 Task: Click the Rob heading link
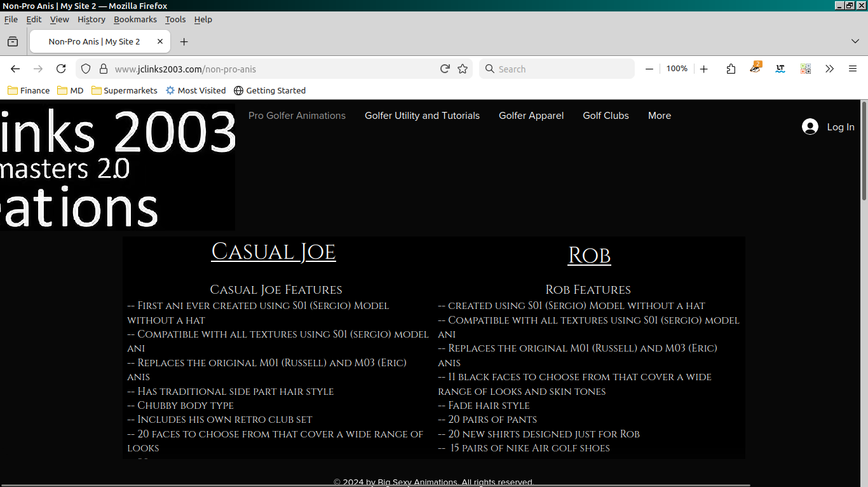point(589,254)
